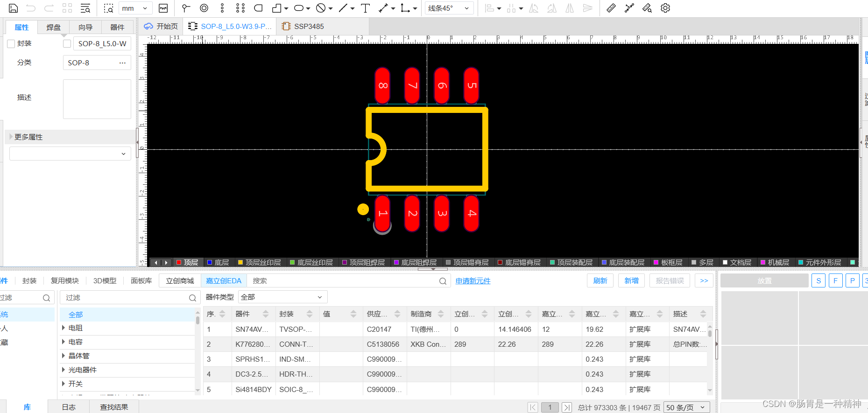The width and height of the screenshot is (868, 413).
Task: Open the mm units dropdown
Action: pos(135,8)
